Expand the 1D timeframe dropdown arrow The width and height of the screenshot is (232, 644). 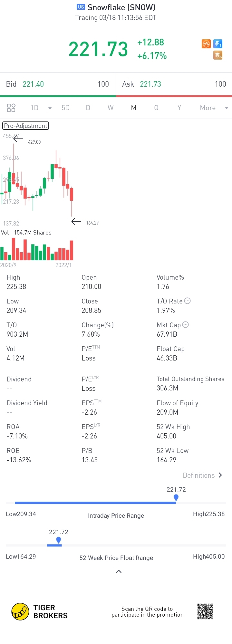pos(50,108)
